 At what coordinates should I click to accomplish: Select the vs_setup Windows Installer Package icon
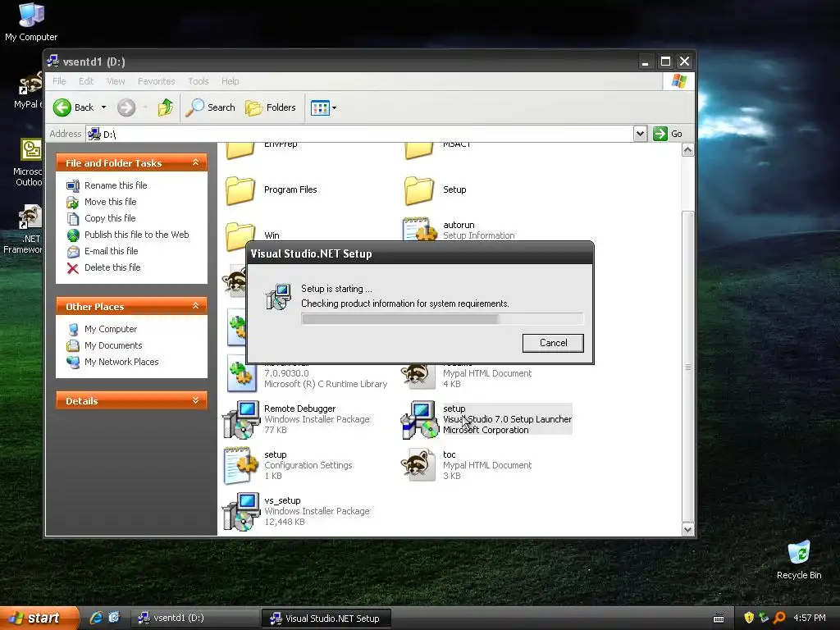pyautogui.click(x=240, y=512)
